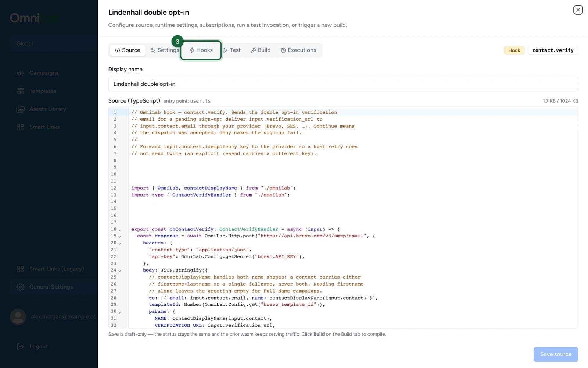Click the contact.verify tag
The height and width of the screenshot is (368, 588).
(x=553, y=50)
